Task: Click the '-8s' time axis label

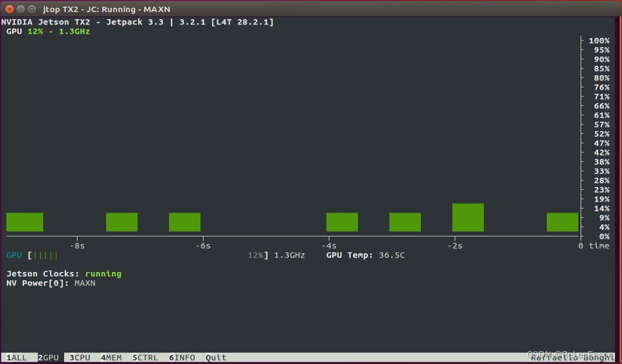Action: coord(77,246)
